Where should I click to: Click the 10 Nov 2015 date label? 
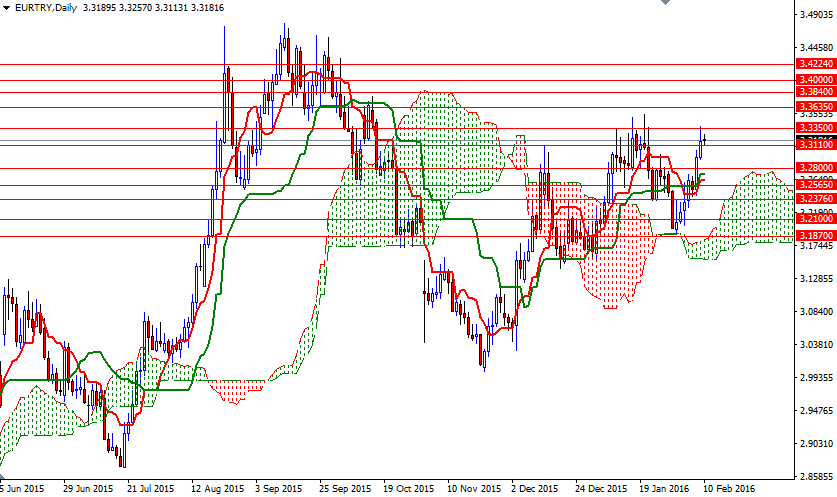(x=474, y=488)
